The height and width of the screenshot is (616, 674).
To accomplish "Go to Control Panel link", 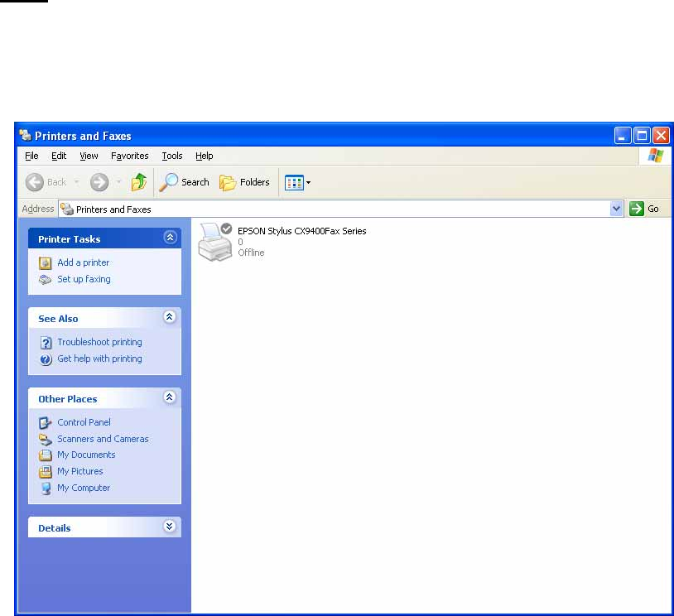I will click(x=84, y=422).
